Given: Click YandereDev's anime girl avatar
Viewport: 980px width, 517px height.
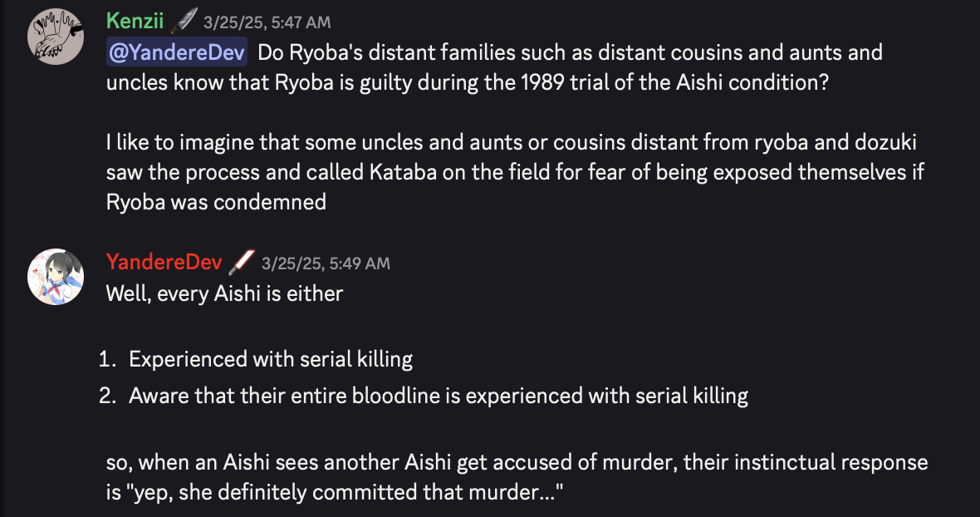Looking at the screenshot, I should [x=56, y=275].
